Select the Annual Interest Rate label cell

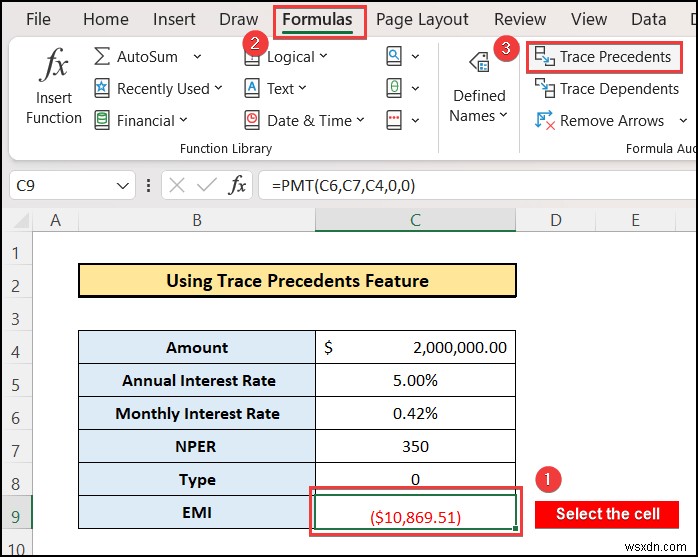point(197,380)
